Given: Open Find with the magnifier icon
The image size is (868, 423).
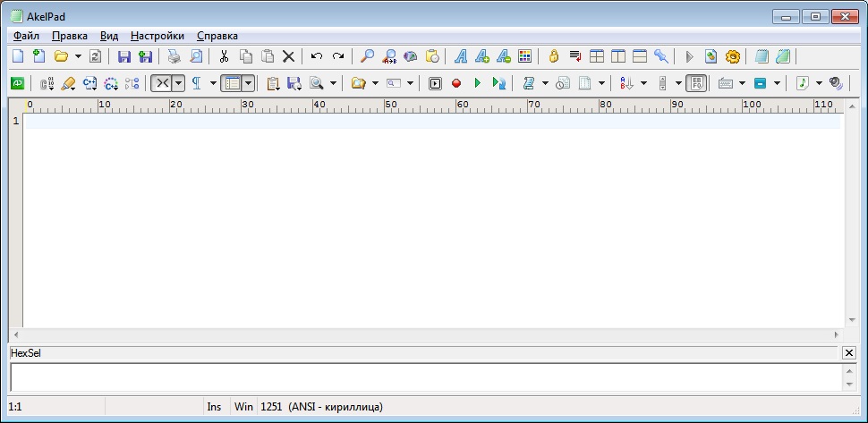Looking at the screenshot, I should point(367,56).
